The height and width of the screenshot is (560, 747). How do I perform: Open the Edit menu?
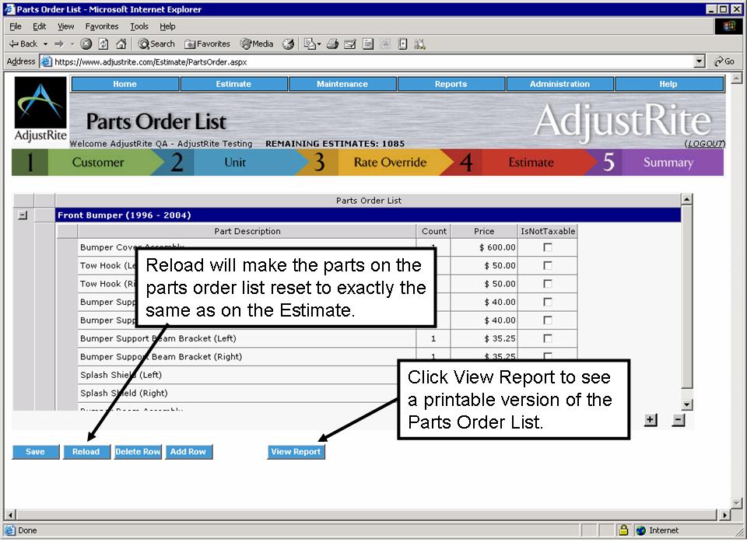coord(39,26)
